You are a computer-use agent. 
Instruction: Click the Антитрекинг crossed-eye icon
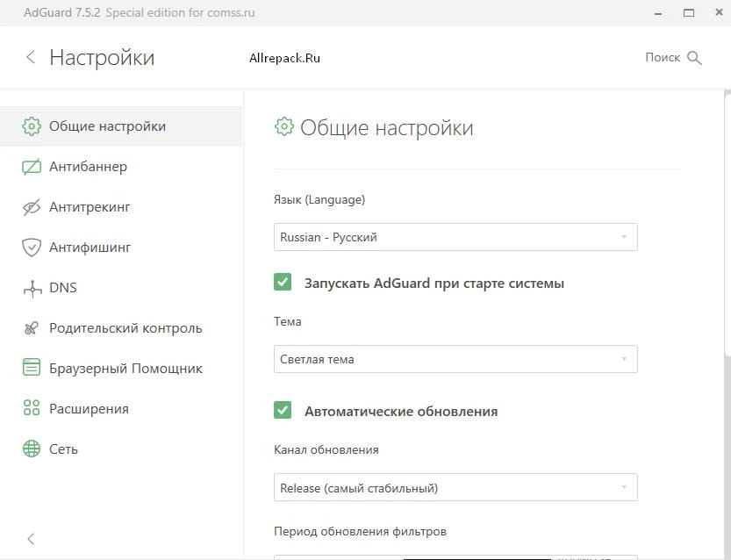point(32,207)
